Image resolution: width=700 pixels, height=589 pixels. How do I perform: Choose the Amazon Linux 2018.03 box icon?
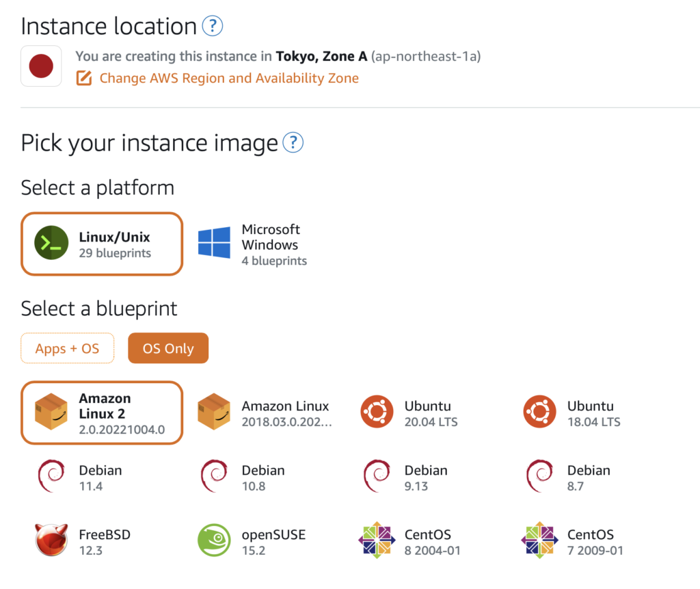(214, 413)
